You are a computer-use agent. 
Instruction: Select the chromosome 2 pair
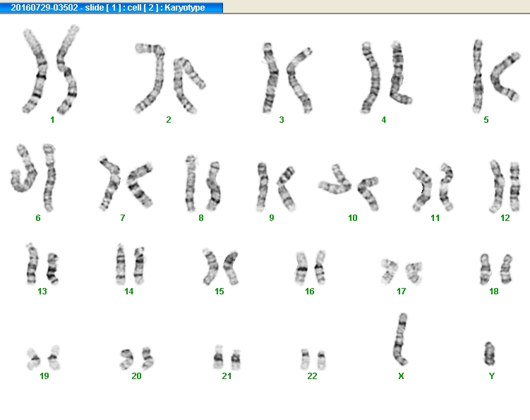point(170,78)
